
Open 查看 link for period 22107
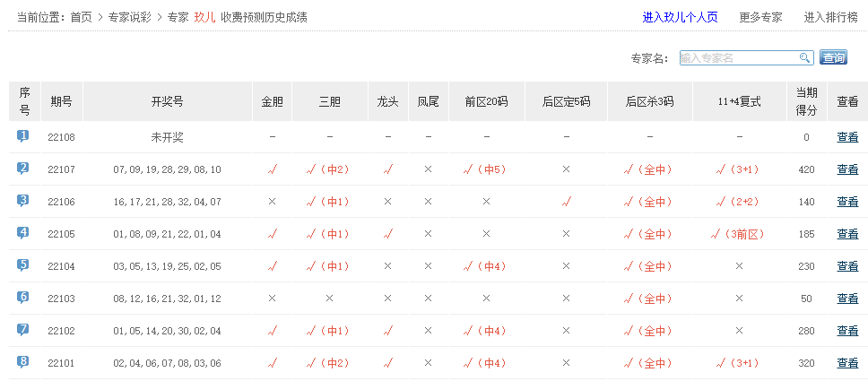847,169
